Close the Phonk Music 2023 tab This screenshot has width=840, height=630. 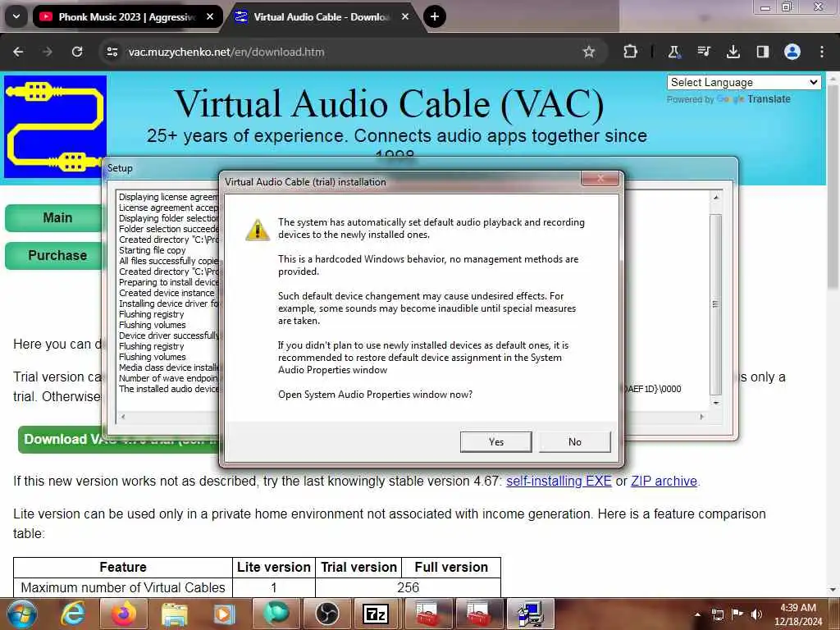click(210, 16)
